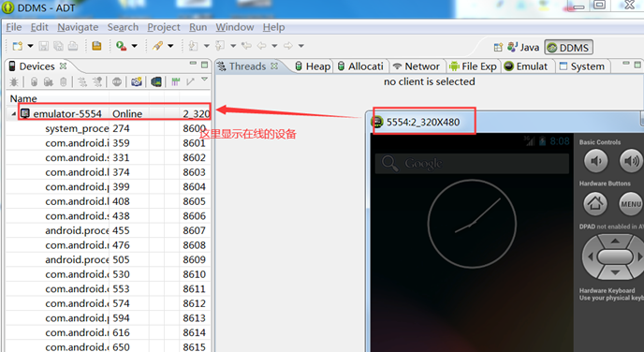Image resolution: width=644 pixels, height=352 pixels.
Task: Click the OpenGL trace arrow icon
Action: click(x=190, y=82)
